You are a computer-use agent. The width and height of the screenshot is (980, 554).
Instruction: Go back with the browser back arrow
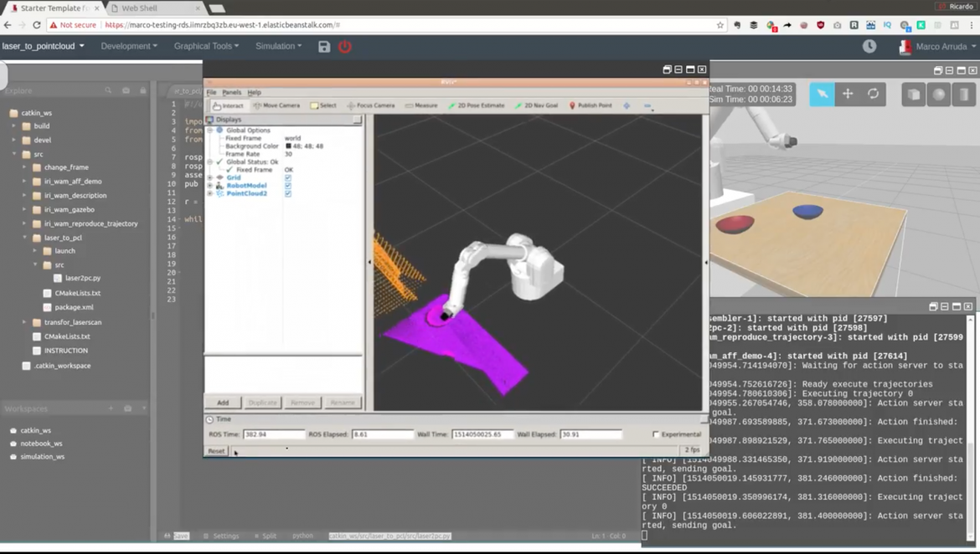coord(8,25)
